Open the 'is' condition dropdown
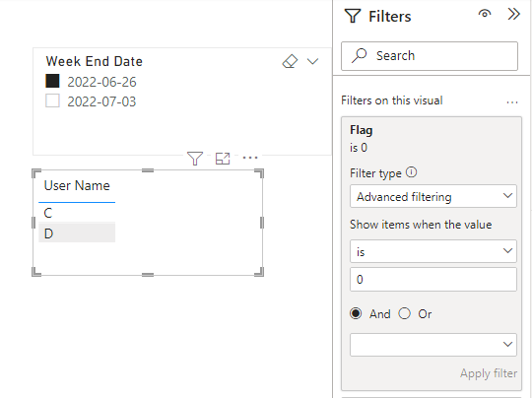 (433, 251)
